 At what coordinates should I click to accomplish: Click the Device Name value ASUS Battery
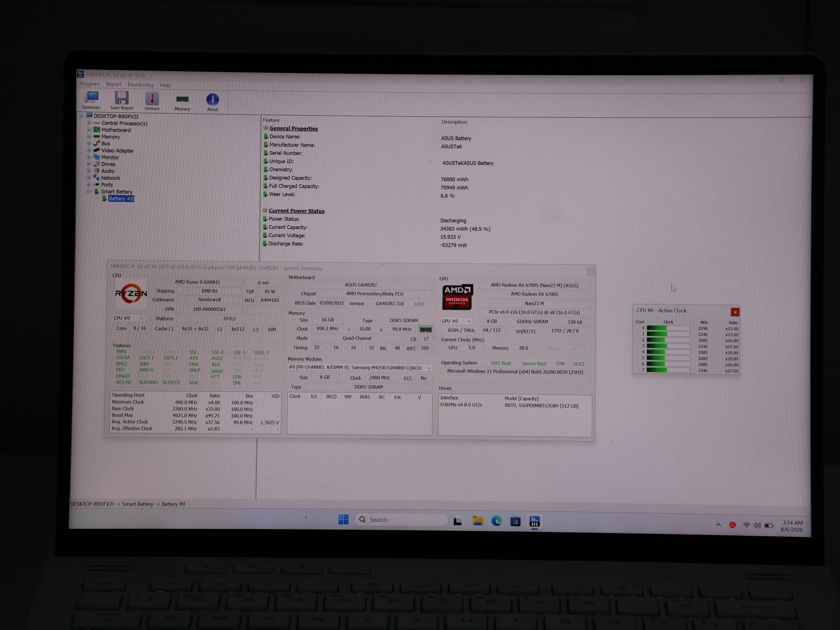456,138
